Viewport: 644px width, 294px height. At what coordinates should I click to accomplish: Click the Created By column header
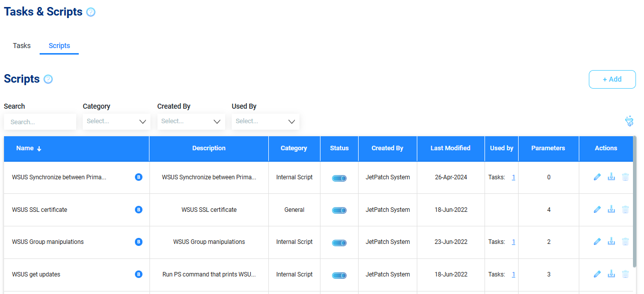coord(387,148)
